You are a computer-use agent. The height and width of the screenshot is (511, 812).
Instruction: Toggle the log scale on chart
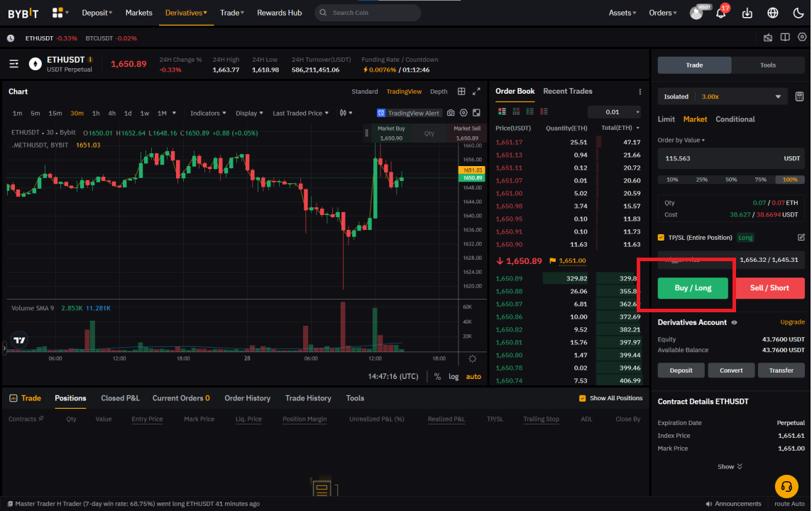(x=454, y=376)
